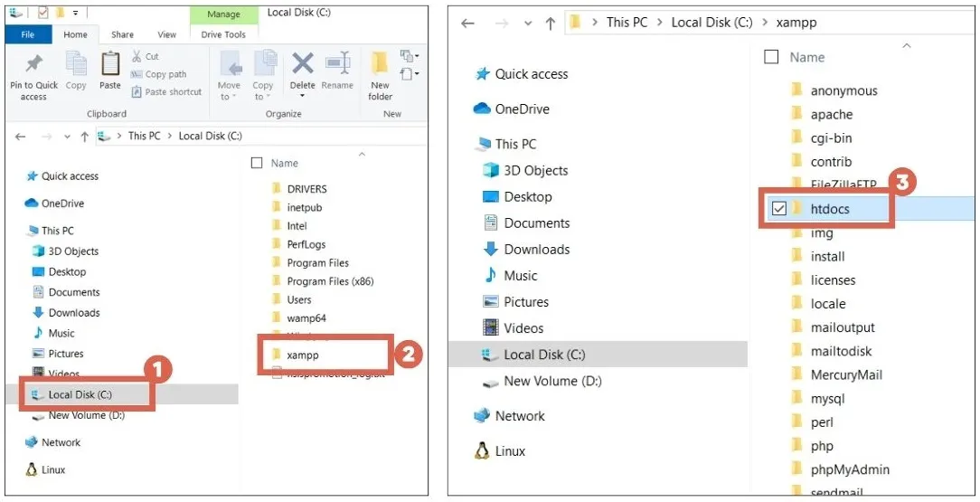
Task: Toggle select-all checkbox in left file list
Action: (256, 163)
